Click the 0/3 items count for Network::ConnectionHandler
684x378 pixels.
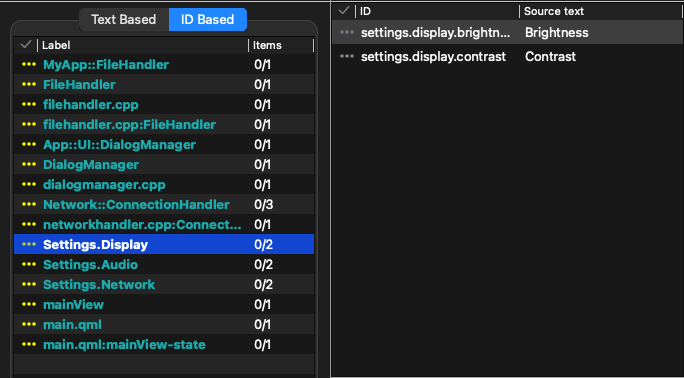coord(263,204)
